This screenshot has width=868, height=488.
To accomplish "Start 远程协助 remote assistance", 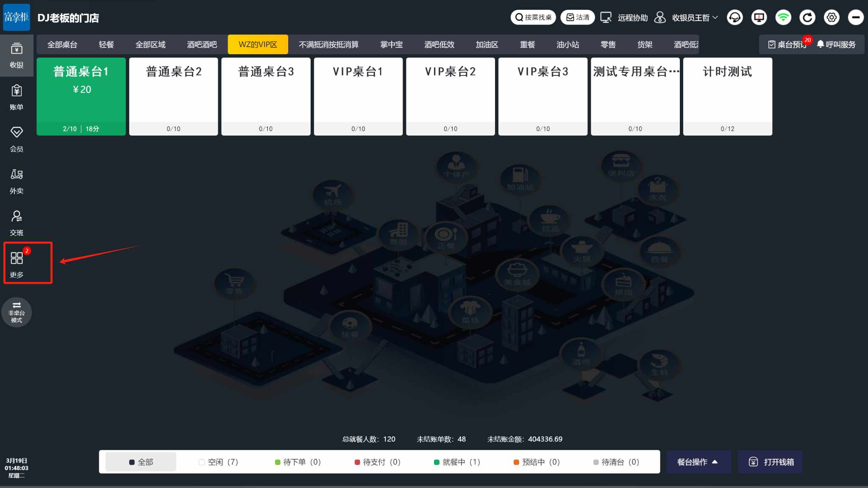I will [624, 17].
